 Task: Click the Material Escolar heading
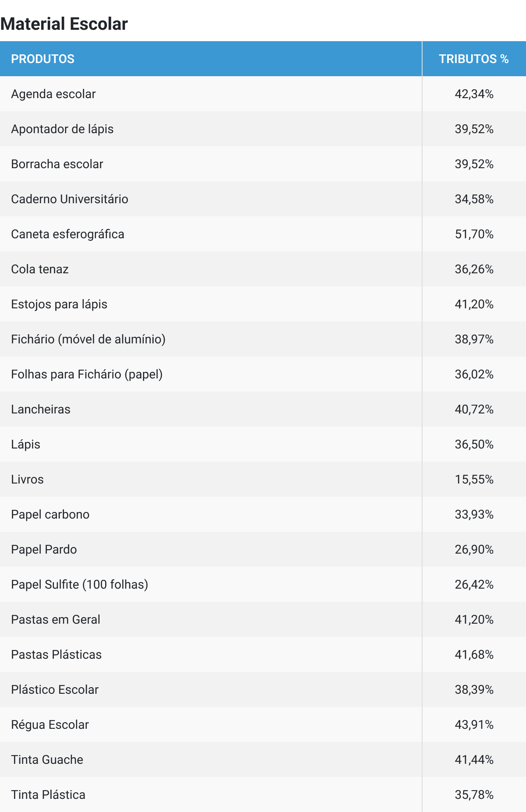tap(64, 24)
